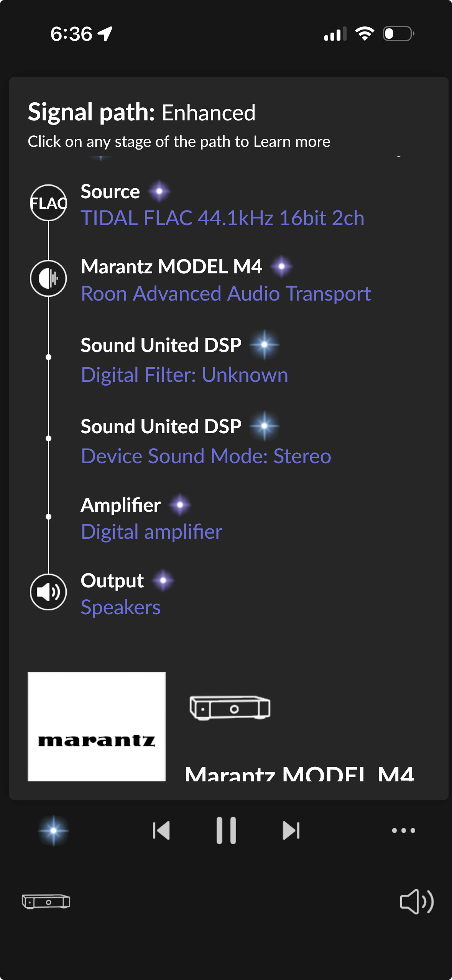The height and width of the screenshot is (980, 452).
Task: Open signal path star icon in playback bar
Action: click(x=54, y=830)
